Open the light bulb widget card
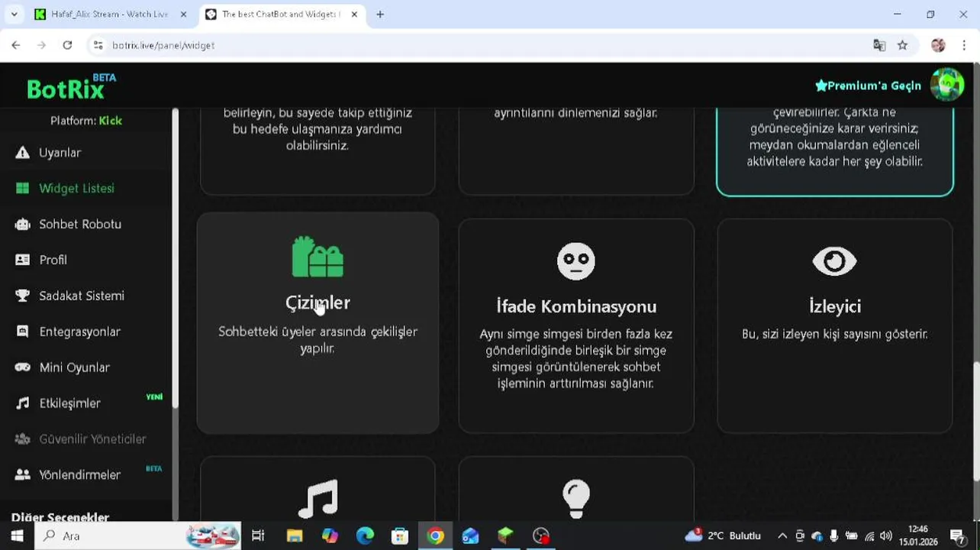 pyautogui.click(x=576, y=489)
